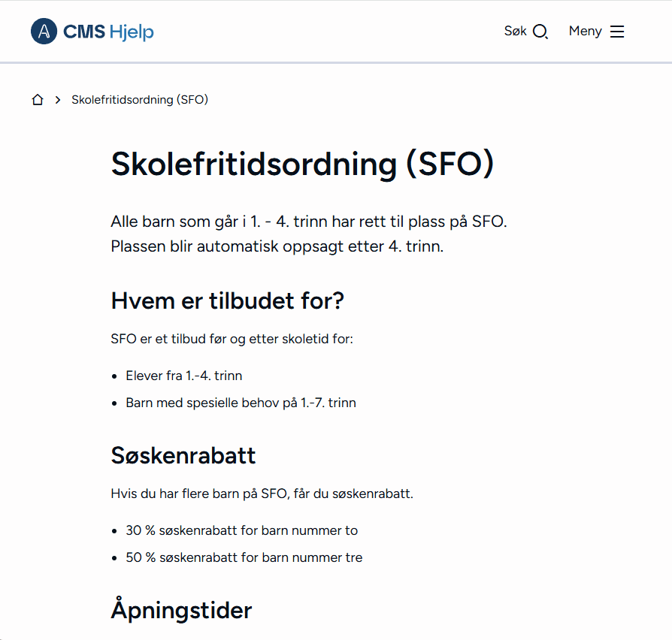Click the main "Skolefritidsordning (SFO)" page title
Viewport: 672px width, 640px height.
click(x=302, y=165)
